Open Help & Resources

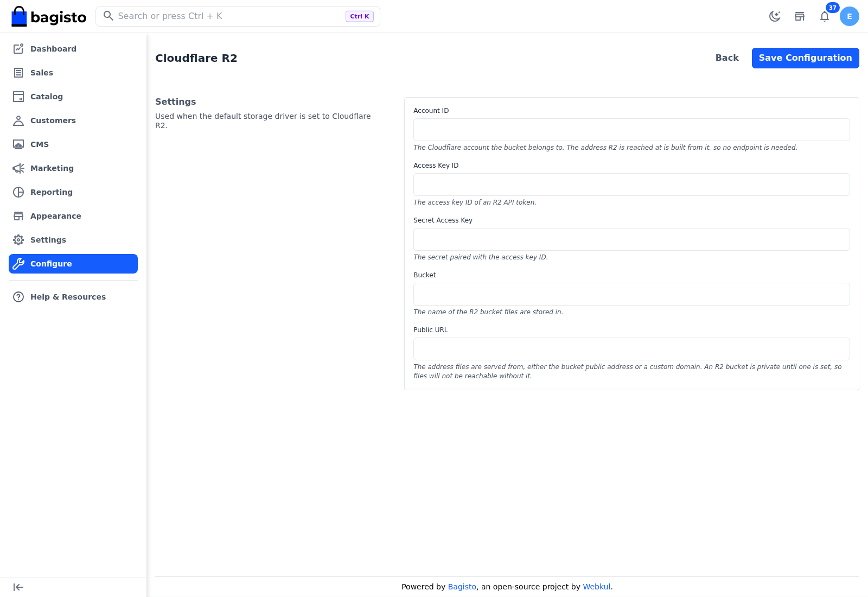pos(73,297)
